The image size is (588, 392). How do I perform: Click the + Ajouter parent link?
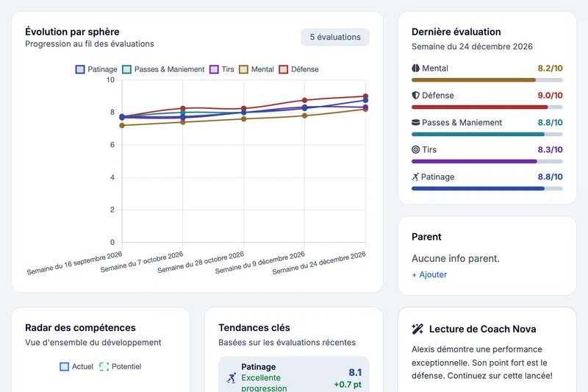pyautogui.click(x=429, y=274)
